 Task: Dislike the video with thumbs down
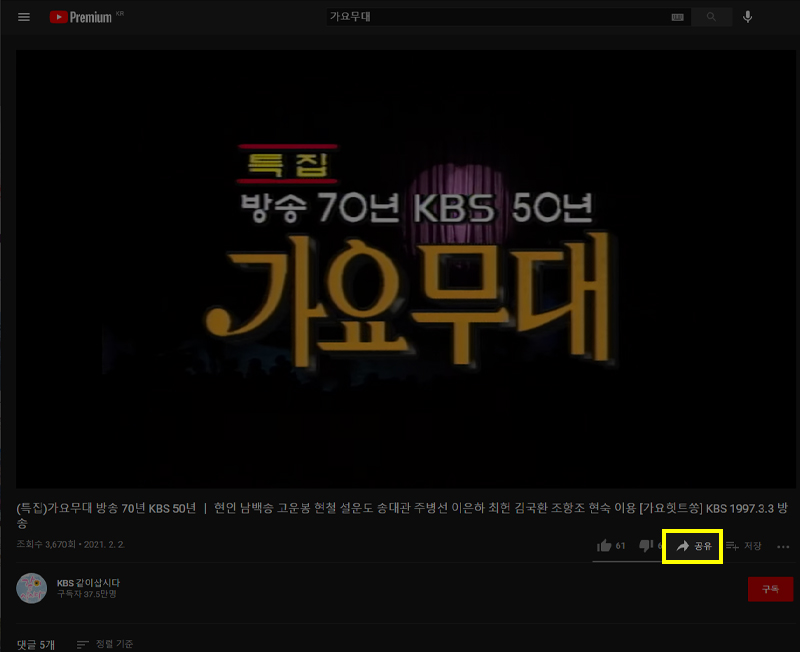pyautogui.click(x=646, y=545)
